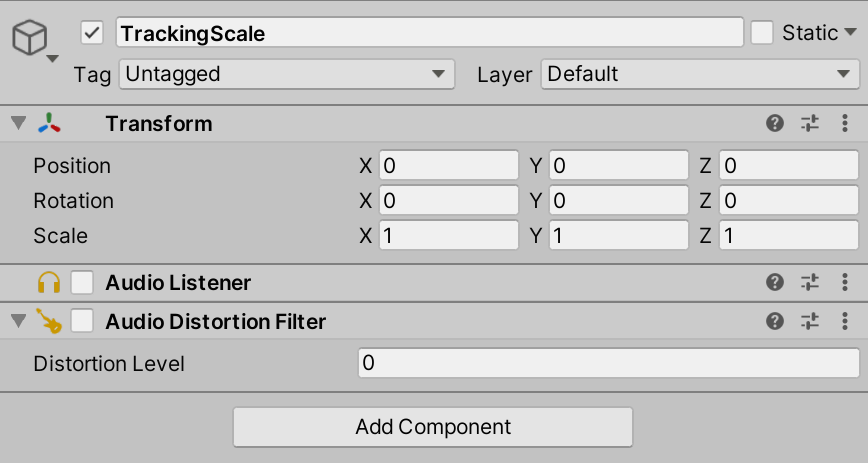Open Audio Listener presets icon
Image resolution: width=868 pixels, height=463 pixels.
point(810,283)
